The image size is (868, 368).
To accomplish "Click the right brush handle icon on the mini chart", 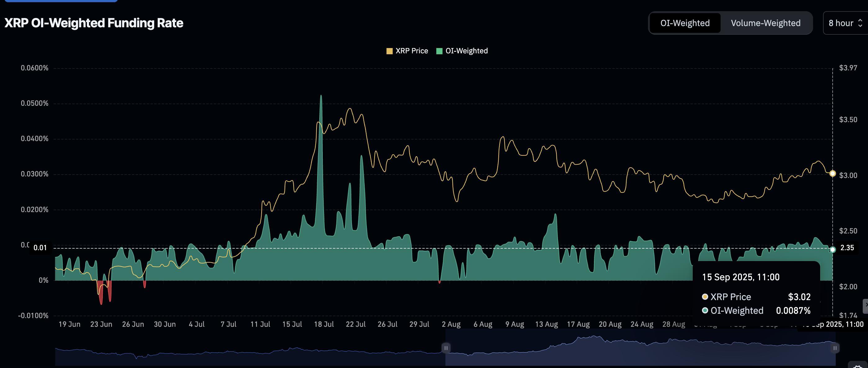I will coord(835,348).
